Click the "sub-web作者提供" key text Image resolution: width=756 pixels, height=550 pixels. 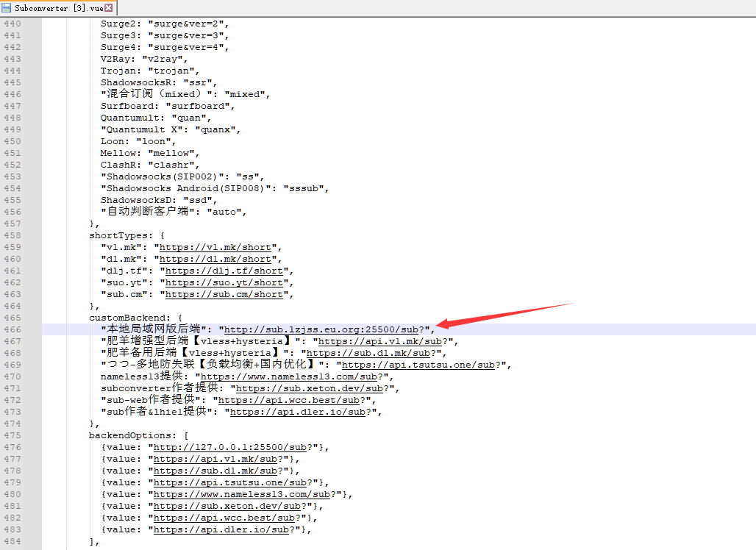pos(151,399)
